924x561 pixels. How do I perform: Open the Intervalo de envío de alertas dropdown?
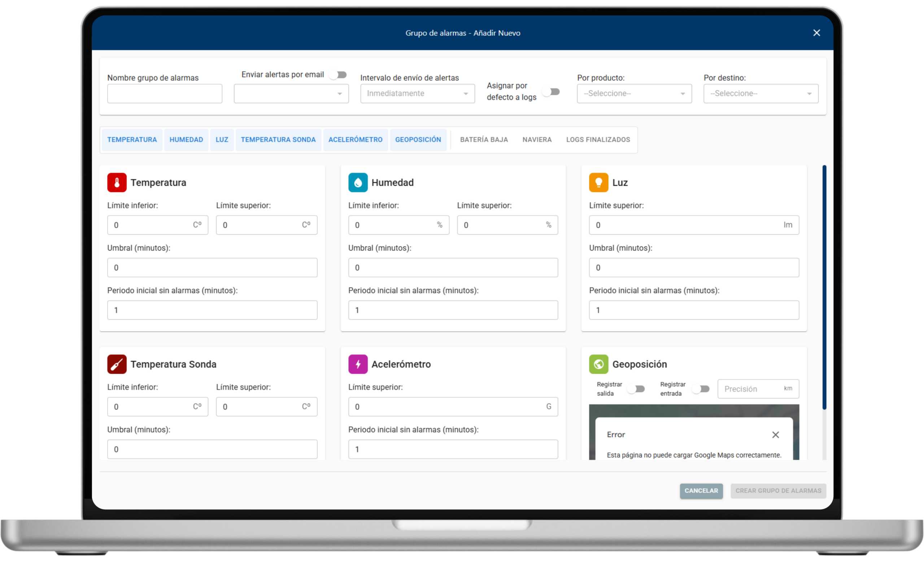pos(417,93)
